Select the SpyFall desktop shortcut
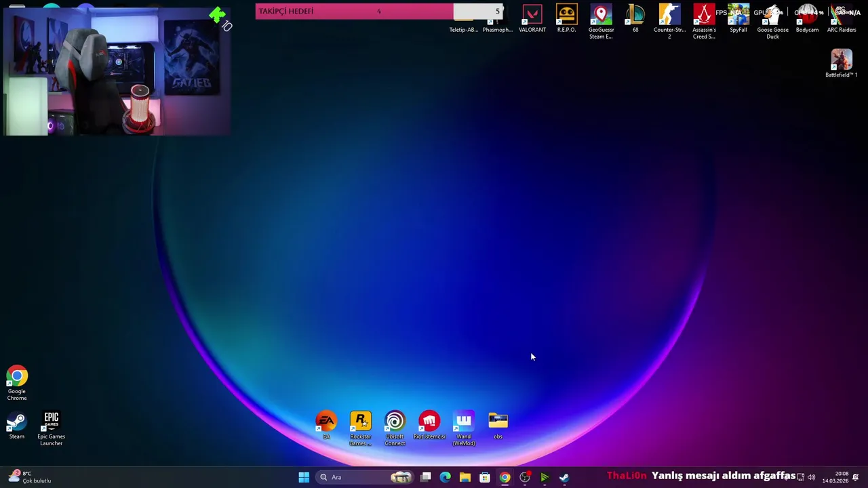This screenshot has height=488, width=868. tap(738, 19)
